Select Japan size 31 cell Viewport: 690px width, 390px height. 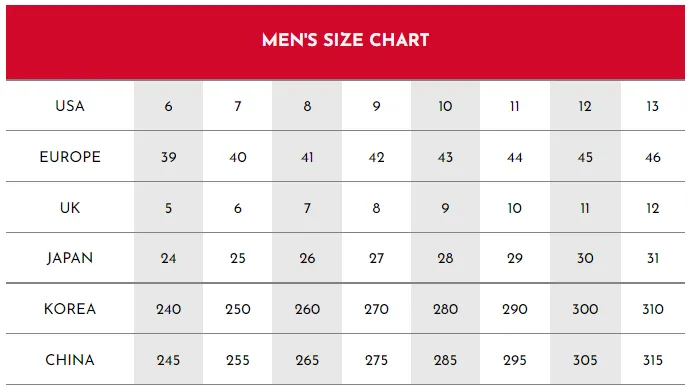(653, 258)
